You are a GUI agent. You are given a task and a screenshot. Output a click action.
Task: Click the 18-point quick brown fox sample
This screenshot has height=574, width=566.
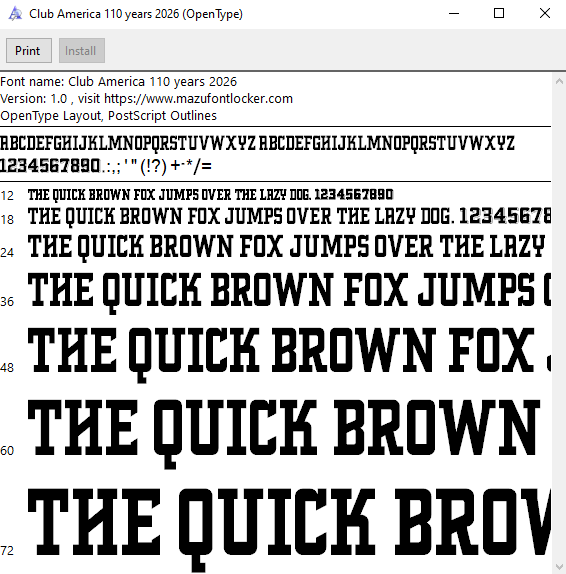click(289, 216)
